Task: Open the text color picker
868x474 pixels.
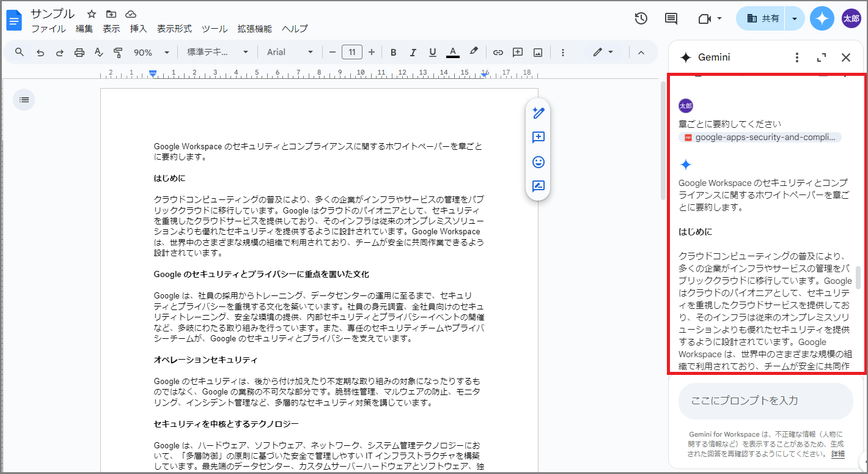Action: [x=453, y=52]
